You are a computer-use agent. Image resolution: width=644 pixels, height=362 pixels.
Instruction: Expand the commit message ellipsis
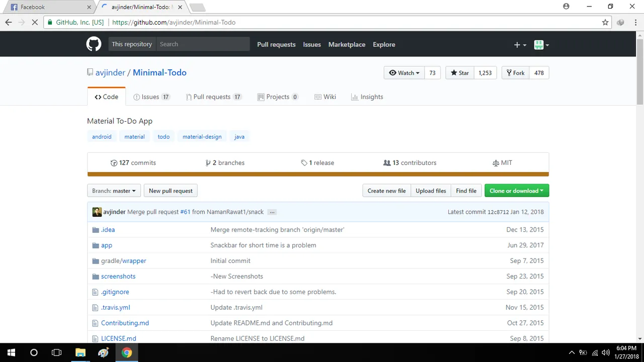pyautogui.click(x=272, y=212)
